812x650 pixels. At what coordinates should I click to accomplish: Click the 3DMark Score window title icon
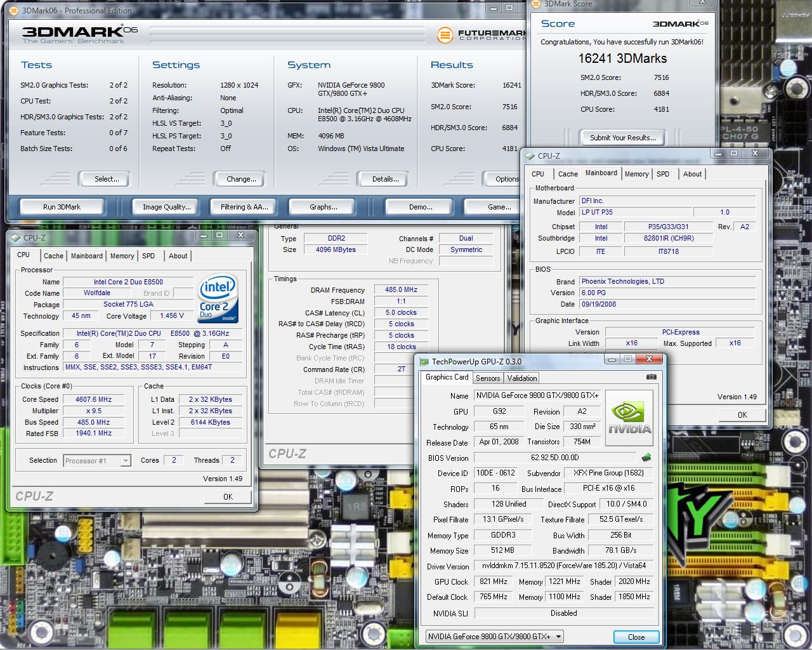point(537,4)
